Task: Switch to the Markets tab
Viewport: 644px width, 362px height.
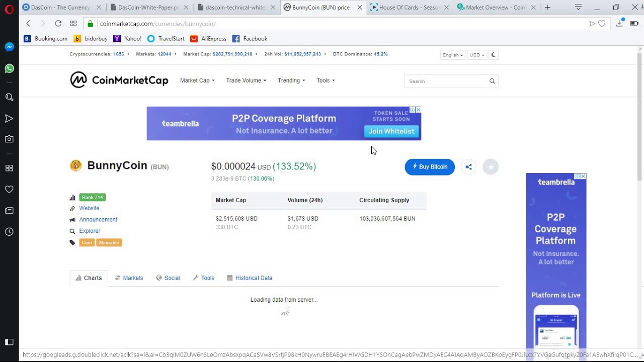Action: (129, 278)
